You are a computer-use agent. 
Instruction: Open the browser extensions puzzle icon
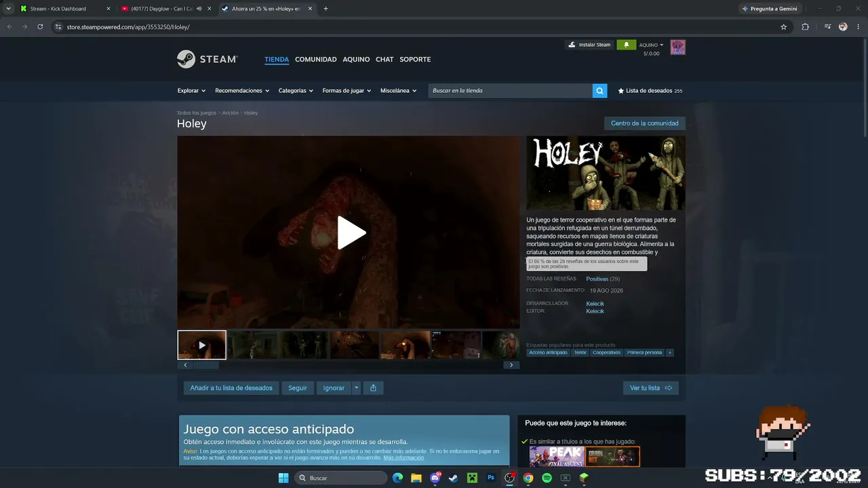[x=805, y=27]
